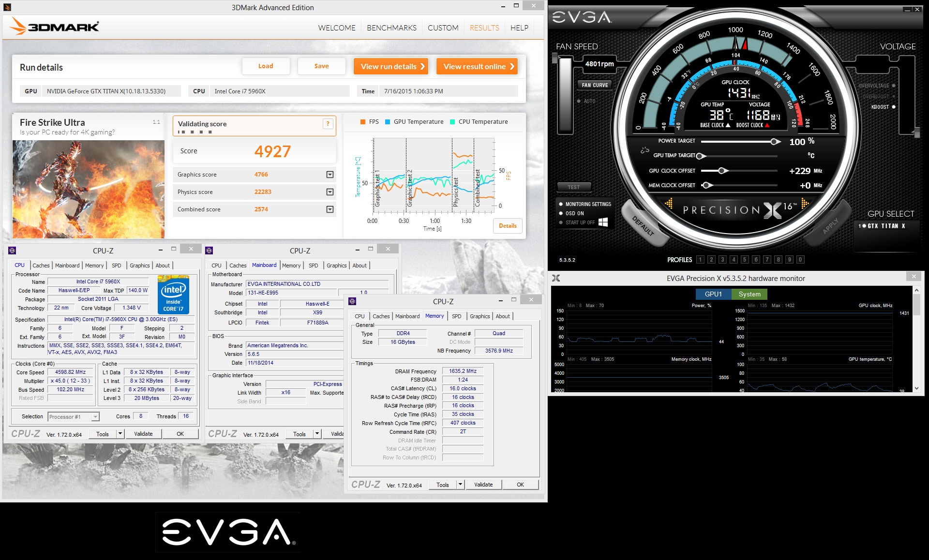Viewport: 929px width, 560px height.
Task: Toggle the KBOOST option
Action: point(893,107)
